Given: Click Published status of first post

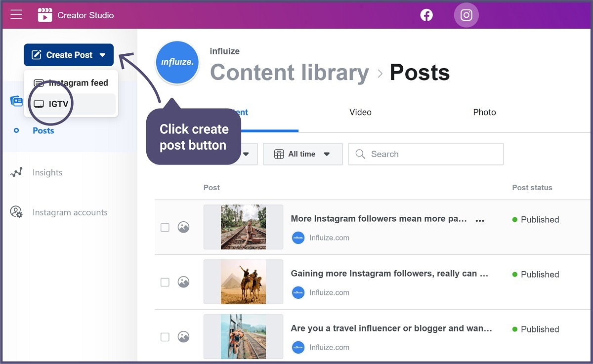Looking at the screenshot, I should click(536, 220).
